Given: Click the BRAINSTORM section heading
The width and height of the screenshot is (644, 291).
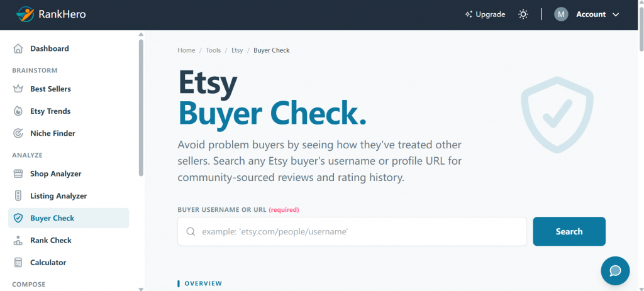Looking at the screenshot, I should pyautogui.click(x=35, y=70).
